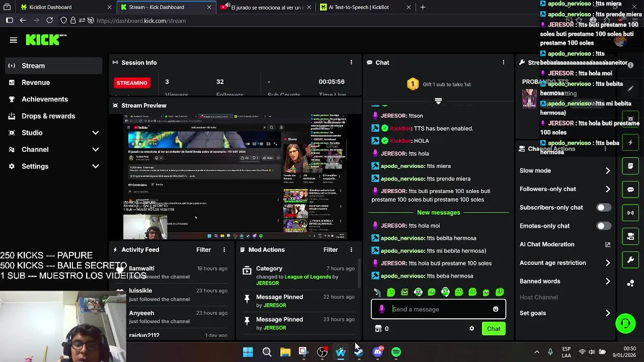Open Session Info three-dot options
The image size is (644, 362).
coord(351,62)
